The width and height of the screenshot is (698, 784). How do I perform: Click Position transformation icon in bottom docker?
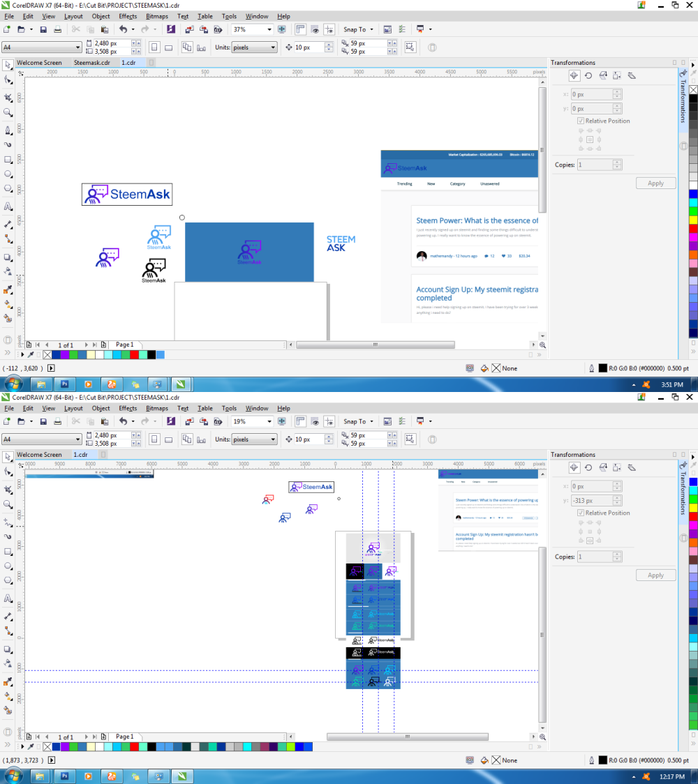click(x=574, y=467)
